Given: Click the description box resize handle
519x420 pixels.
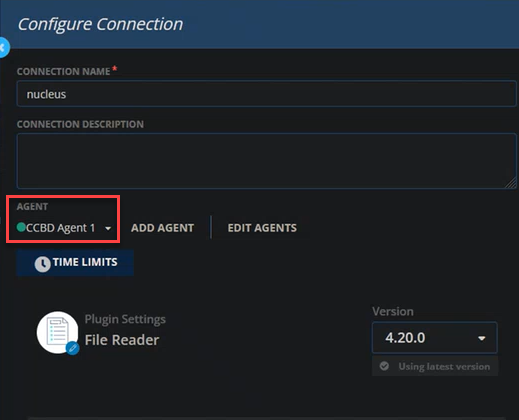Looking at the screenshot, I should pyautogui.click(x=510, y=183).
